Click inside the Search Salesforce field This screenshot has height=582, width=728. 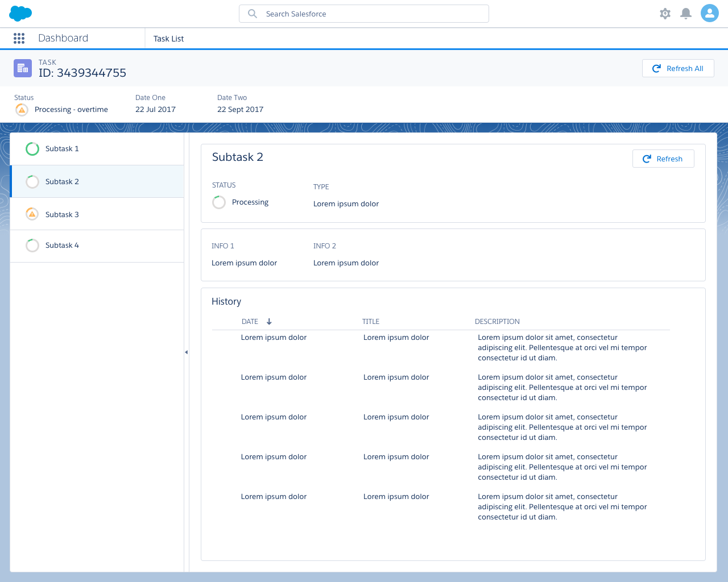click(364, 14)
